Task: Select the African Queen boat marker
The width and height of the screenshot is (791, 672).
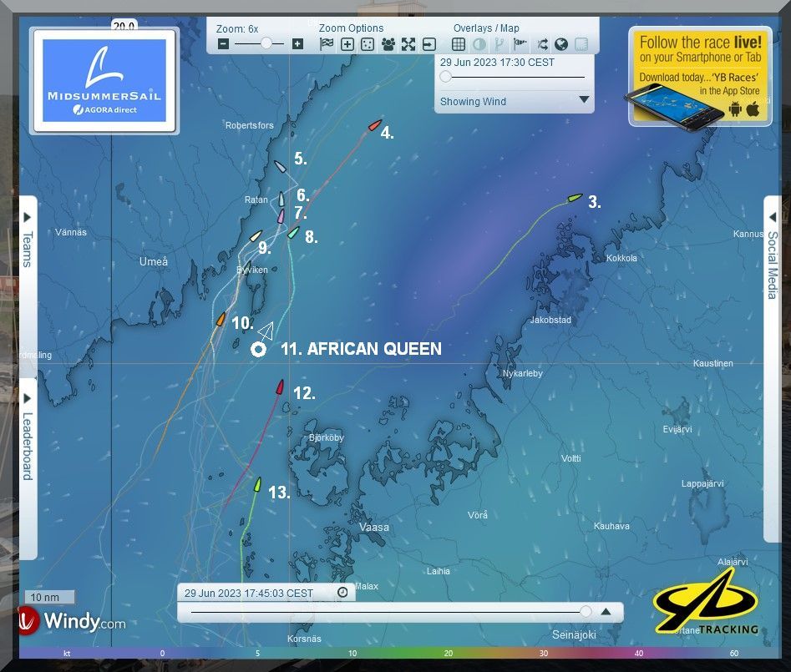Action: [x=258, y=350]
